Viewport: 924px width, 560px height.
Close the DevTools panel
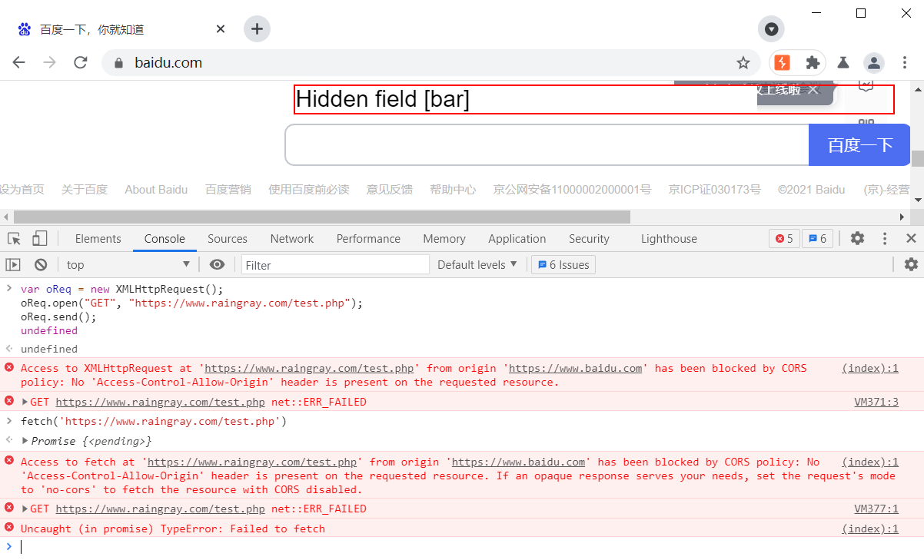click(x=911, y=239)
